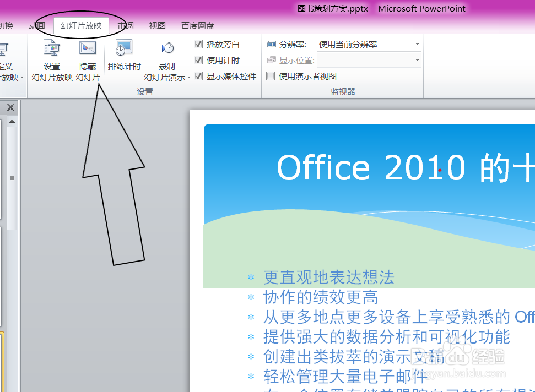
Task: Click the bullet '轻松管理大量电子邮件'
Action: pos(345,376)
